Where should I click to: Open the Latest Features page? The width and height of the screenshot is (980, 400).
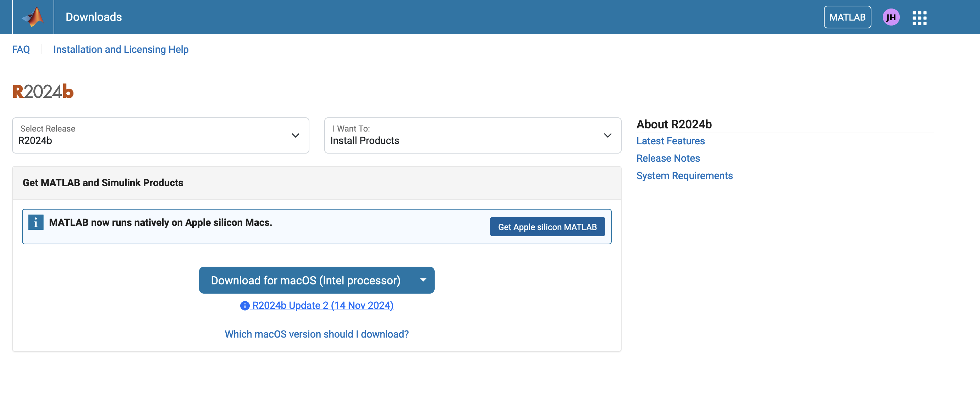(671, 141)
